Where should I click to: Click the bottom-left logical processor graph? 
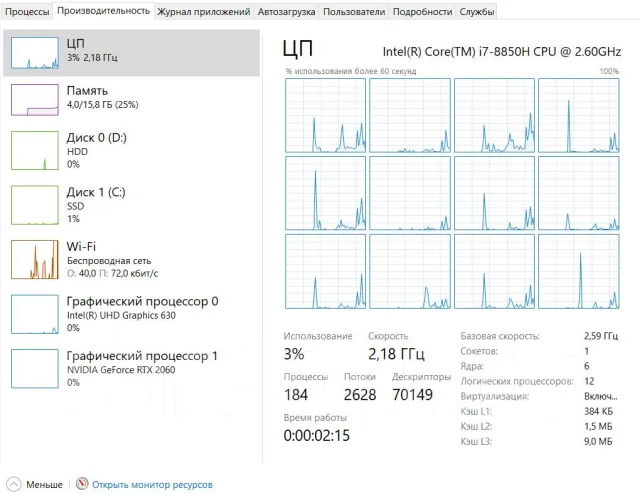325,272
